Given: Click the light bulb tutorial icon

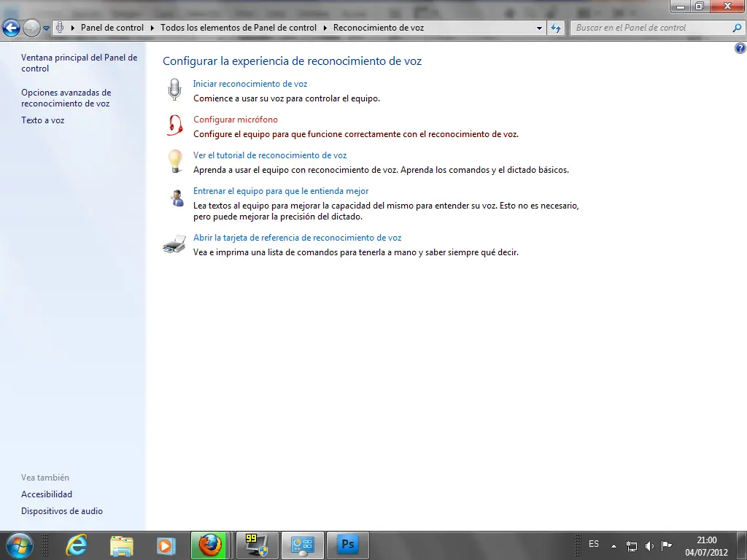Looking at the screenshot, I should 175,161.
